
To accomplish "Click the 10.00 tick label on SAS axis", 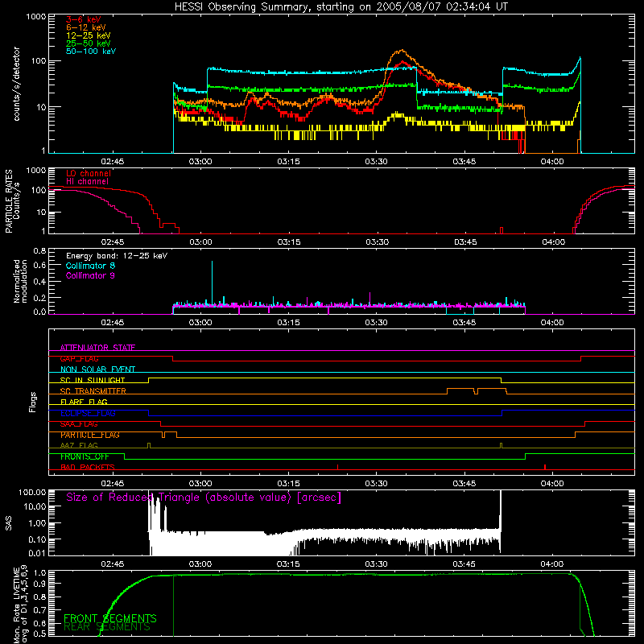I will (x=35, y=506).
